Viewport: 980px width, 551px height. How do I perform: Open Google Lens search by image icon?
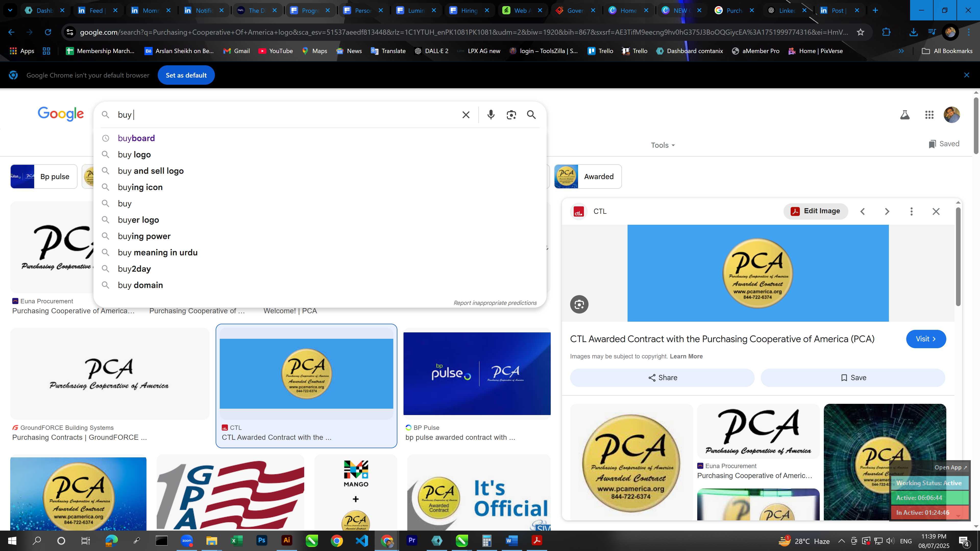[x=511, y=115]
